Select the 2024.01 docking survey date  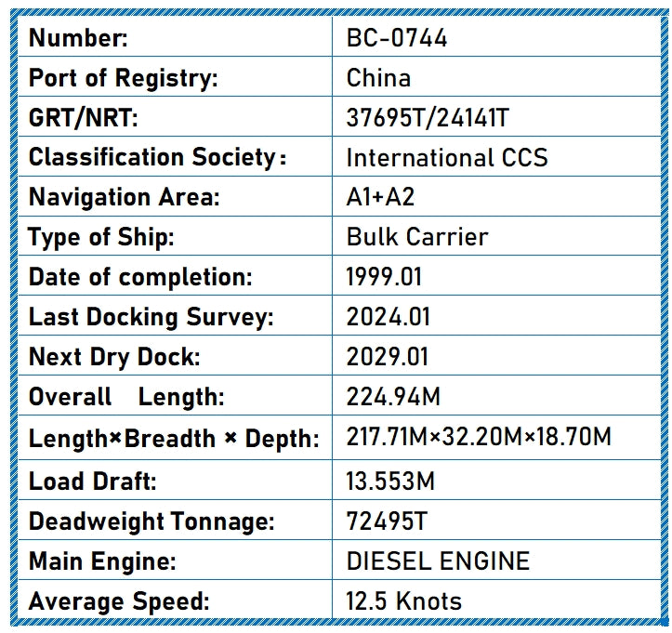[x=389, y=317]
